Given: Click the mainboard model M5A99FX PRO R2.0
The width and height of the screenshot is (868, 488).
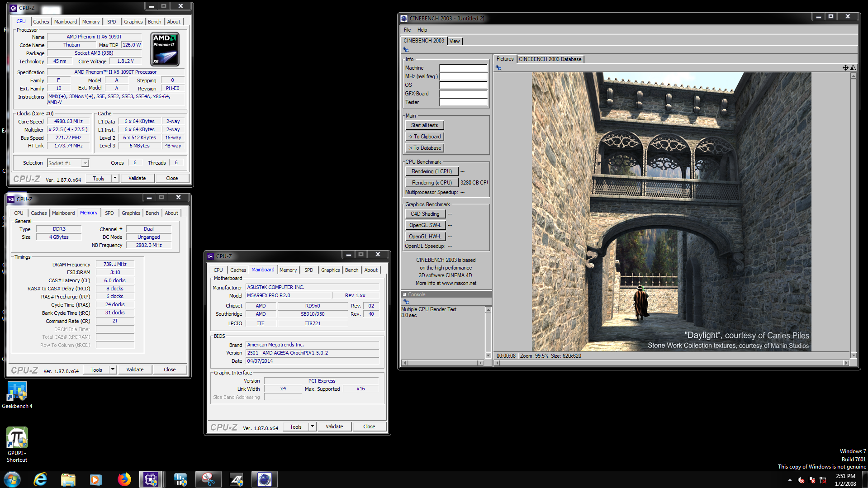Looking at the screenshot, I should point(288,296).
